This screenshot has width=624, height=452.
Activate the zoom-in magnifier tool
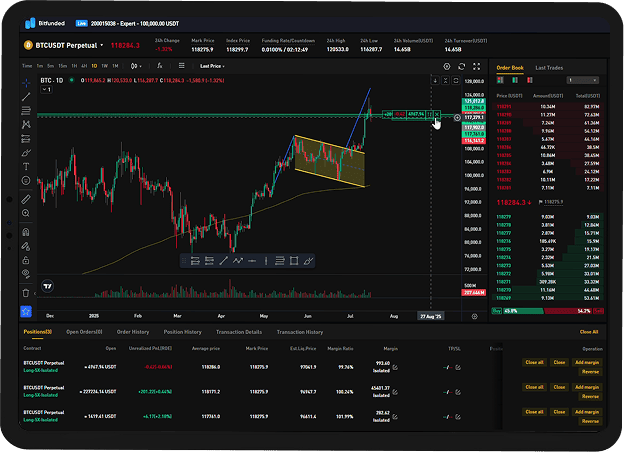click(27, 214)
